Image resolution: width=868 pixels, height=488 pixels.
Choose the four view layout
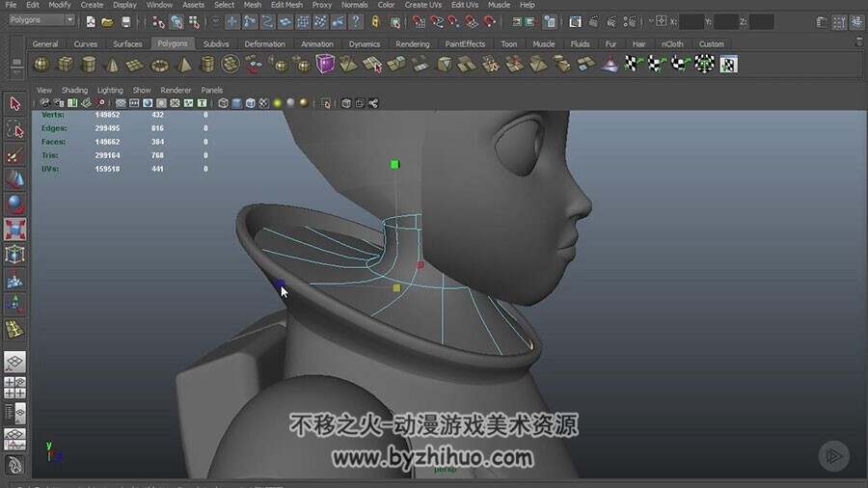coord(14,388)
